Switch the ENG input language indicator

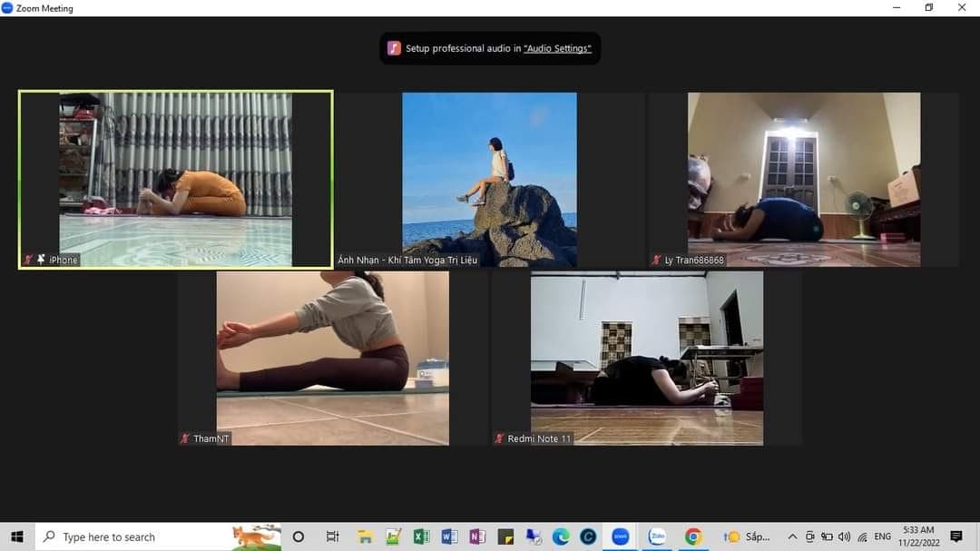pos(883,536)
